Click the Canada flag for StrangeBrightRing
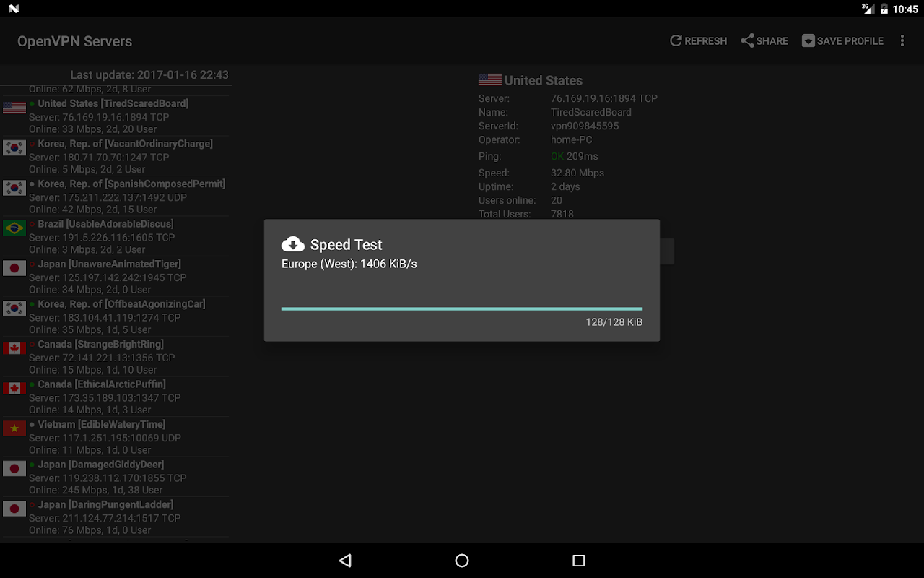The image size is (924, 578). point(14,349)
